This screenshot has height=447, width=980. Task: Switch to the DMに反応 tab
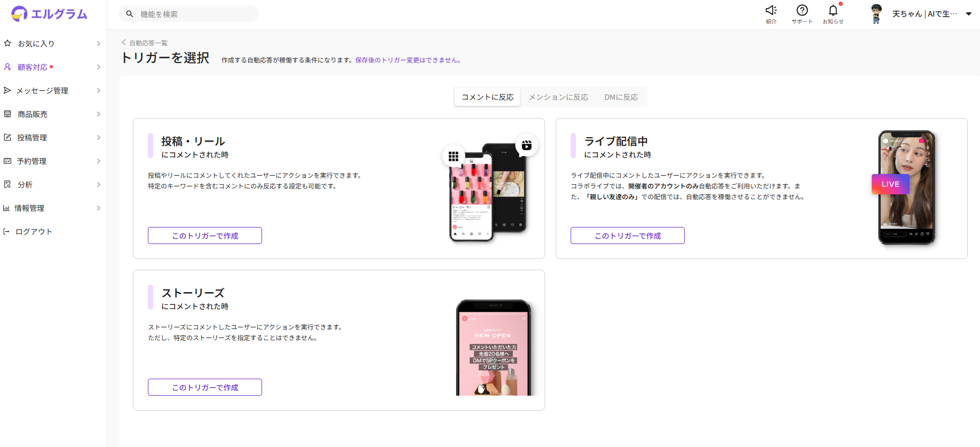click(621, 97)
